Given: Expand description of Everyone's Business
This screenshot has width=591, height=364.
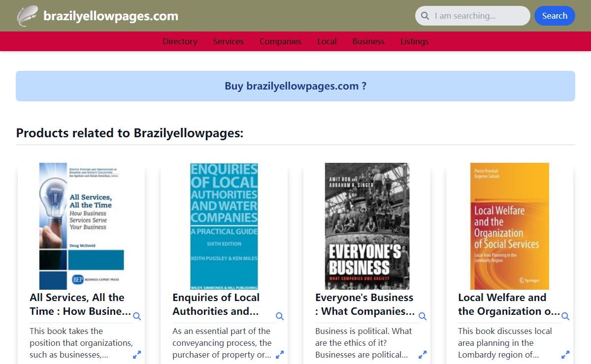Looking at the screenshot, I should [423, 355].
